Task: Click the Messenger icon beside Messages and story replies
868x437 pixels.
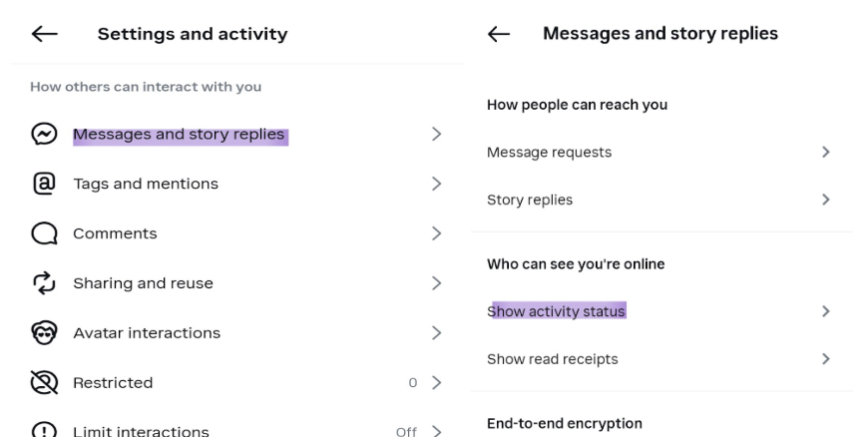Action: pyautogui.click(x=43, y=135)
